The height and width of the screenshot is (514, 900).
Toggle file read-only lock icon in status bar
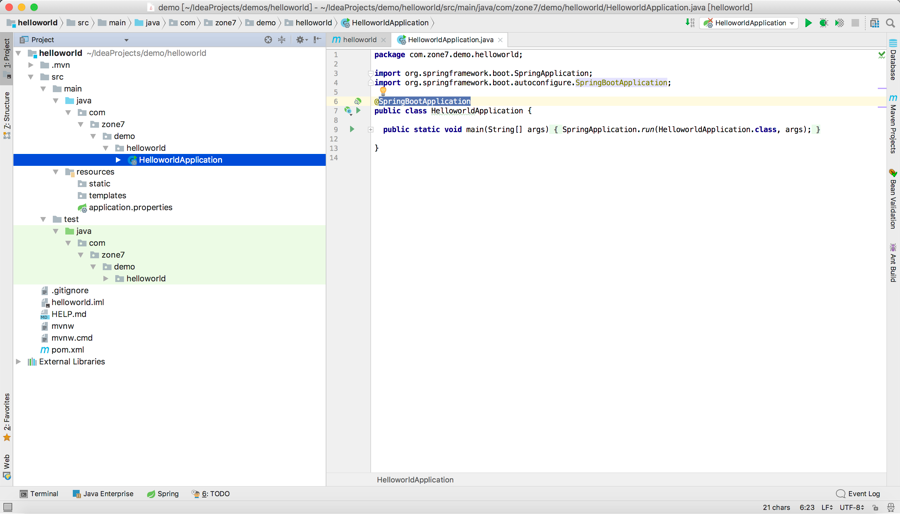875,507
